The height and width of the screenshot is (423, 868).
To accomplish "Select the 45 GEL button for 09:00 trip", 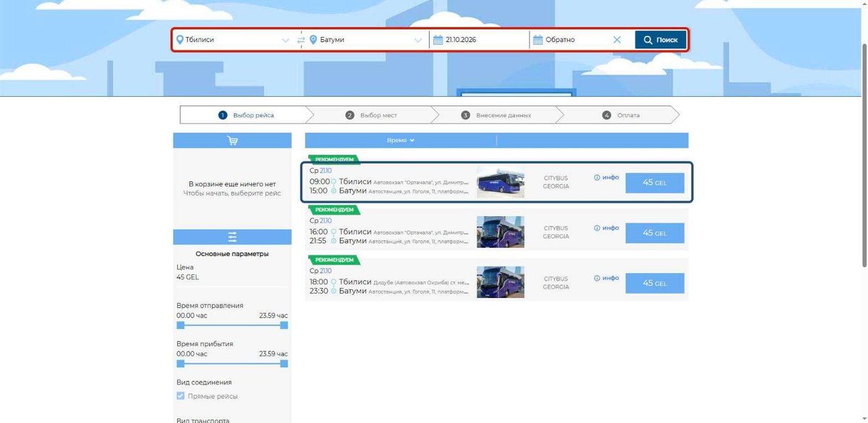I will click(x=655, y=183).
